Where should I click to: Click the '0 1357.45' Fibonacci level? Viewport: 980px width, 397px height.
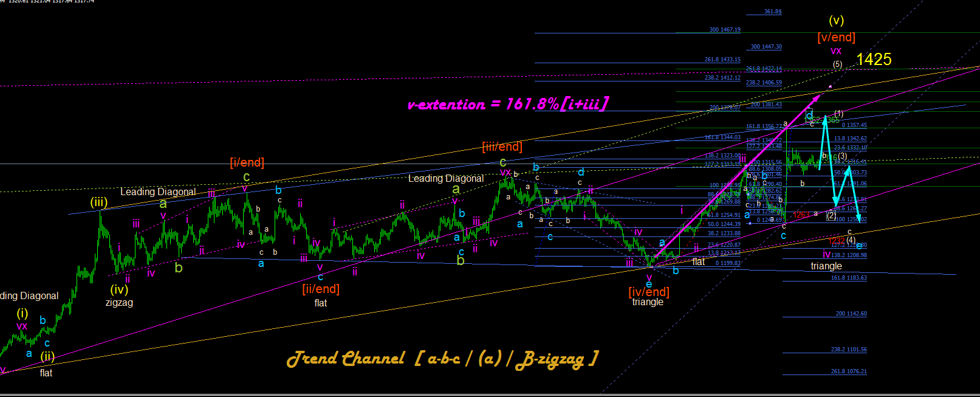pos(854,125)
